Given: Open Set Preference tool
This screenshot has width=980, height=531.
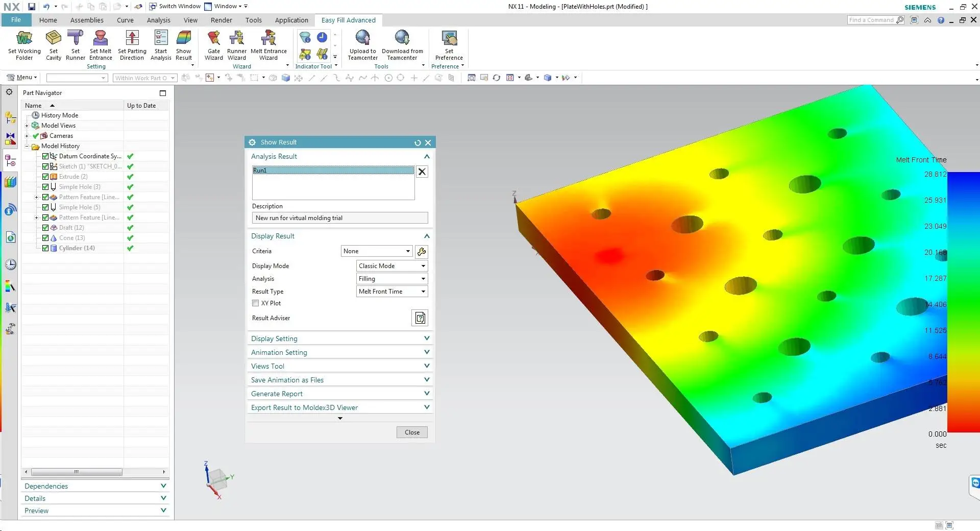Looking at the screenshot, I should tap(449, 45).
